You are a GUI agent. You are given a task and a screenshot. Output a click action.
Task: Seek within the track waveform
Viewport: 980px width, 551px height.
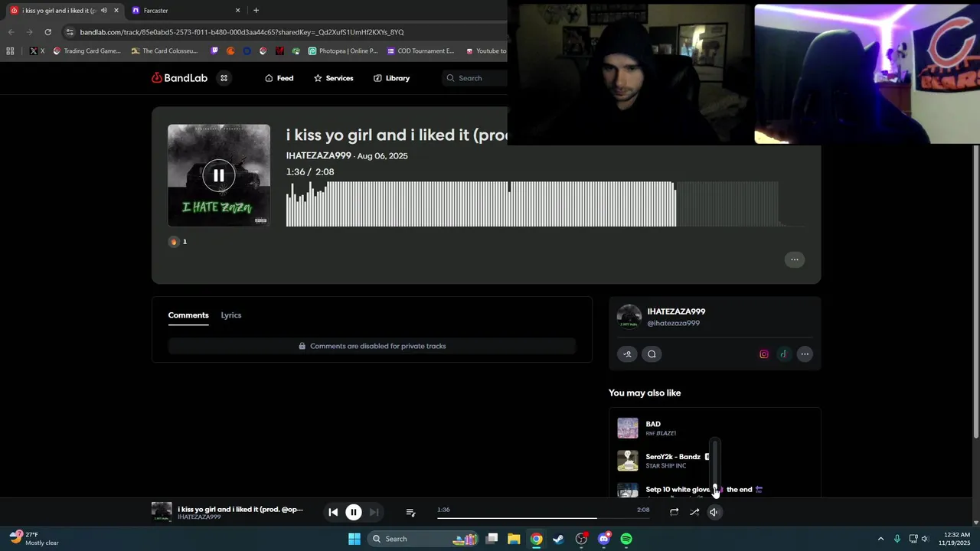point(545,204)
